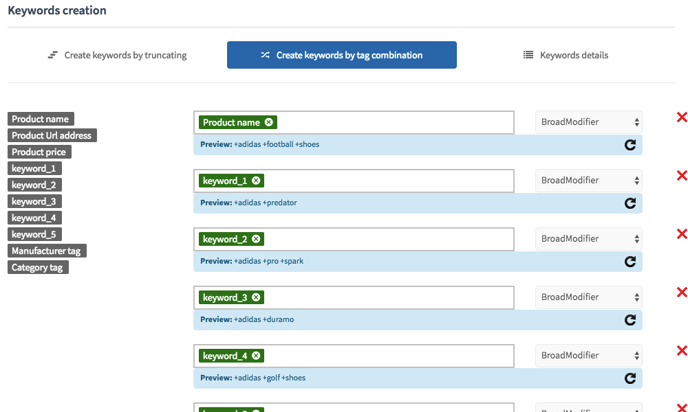Screen dimensions: 688x412
Task: Refresh preview for +adidas +predator
Action: click(x=630, y=203)
